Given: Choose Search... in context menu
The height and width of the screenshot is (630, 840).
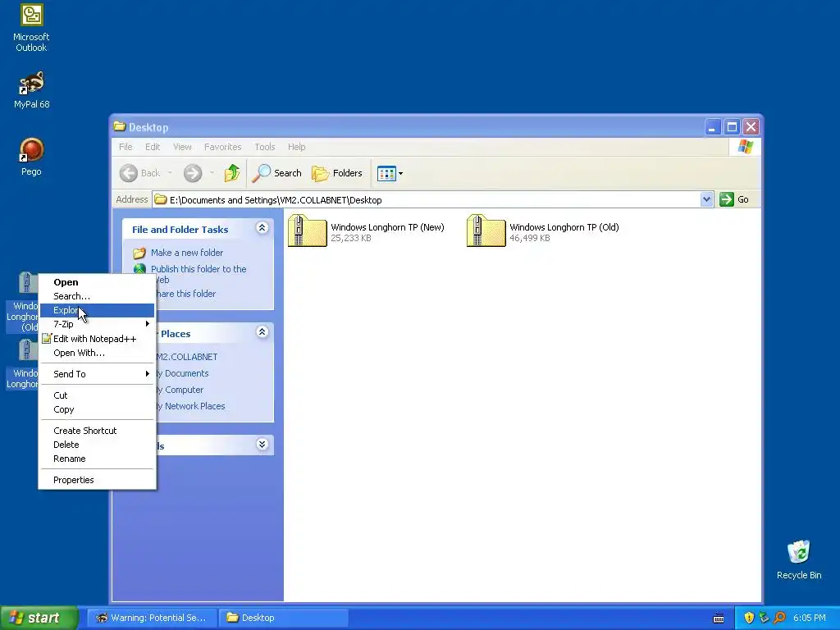Looking at the screenshot, I should click(97, 296).
